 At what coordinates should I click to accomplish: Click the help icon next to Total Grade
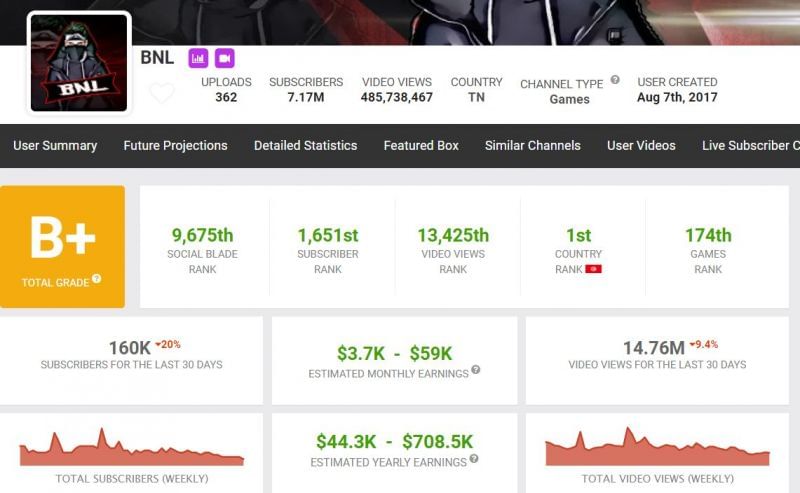[97, 280]
